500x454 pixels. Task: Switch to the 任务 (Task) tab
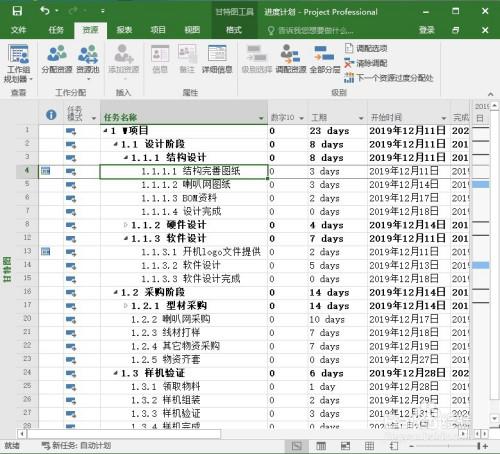[x=56, y=30]
